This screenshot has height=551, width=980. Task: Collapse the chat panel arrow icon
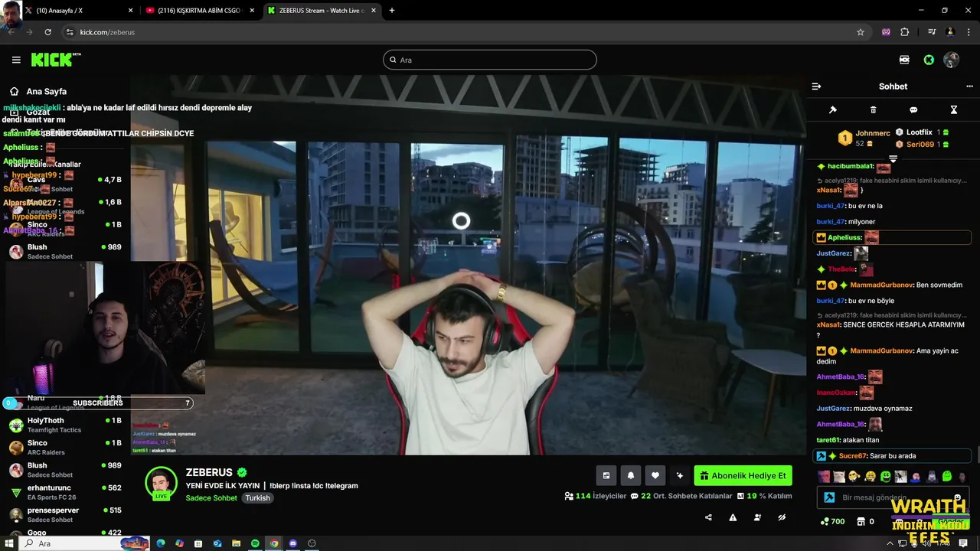pyautogui.click(x=816, y=86)
